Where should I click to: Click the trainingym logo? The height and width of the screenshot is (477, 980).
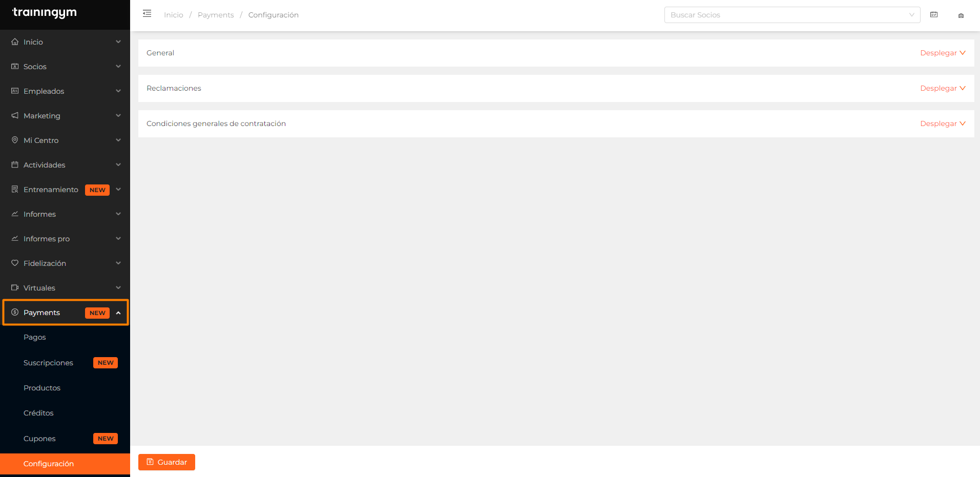(x=45, y=13)
